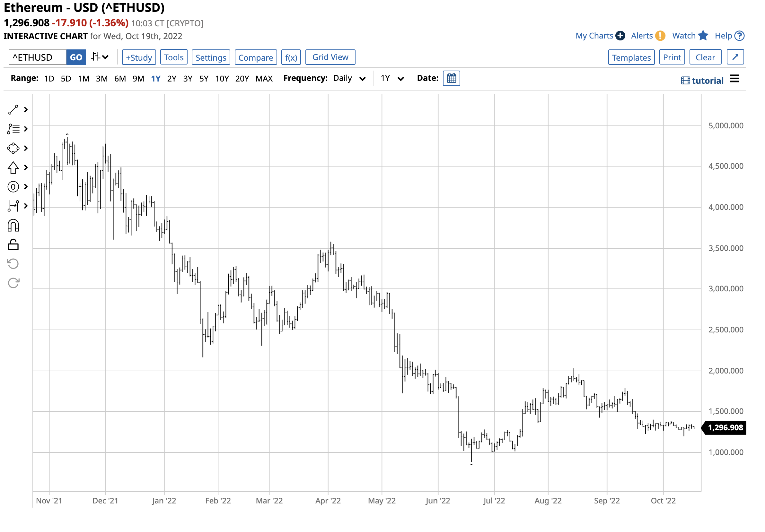This screenshot has height=532, width=765.
Task: Expand the 1Y period dropdown
Action: click(x=392, y=79)
